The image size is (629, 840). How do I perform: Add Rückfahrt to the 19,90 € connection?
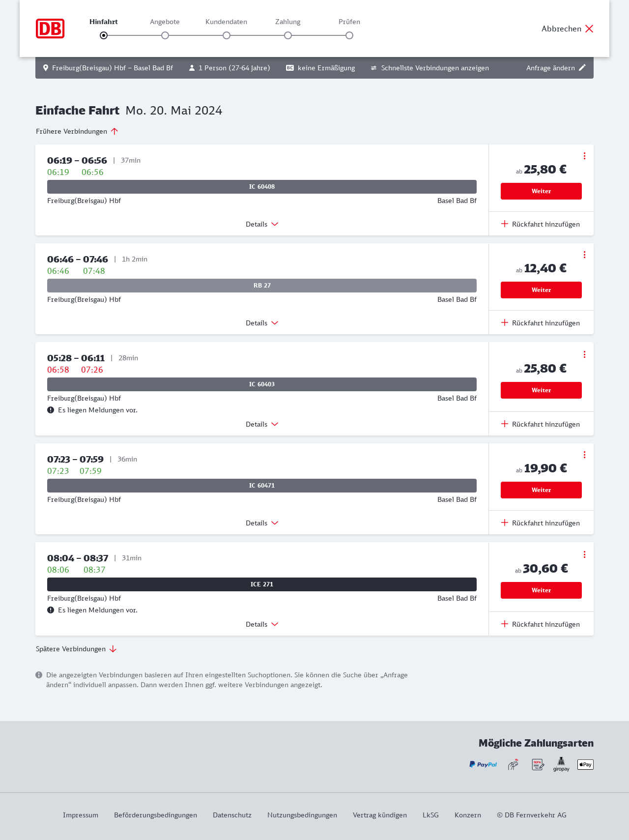(541, 523)
